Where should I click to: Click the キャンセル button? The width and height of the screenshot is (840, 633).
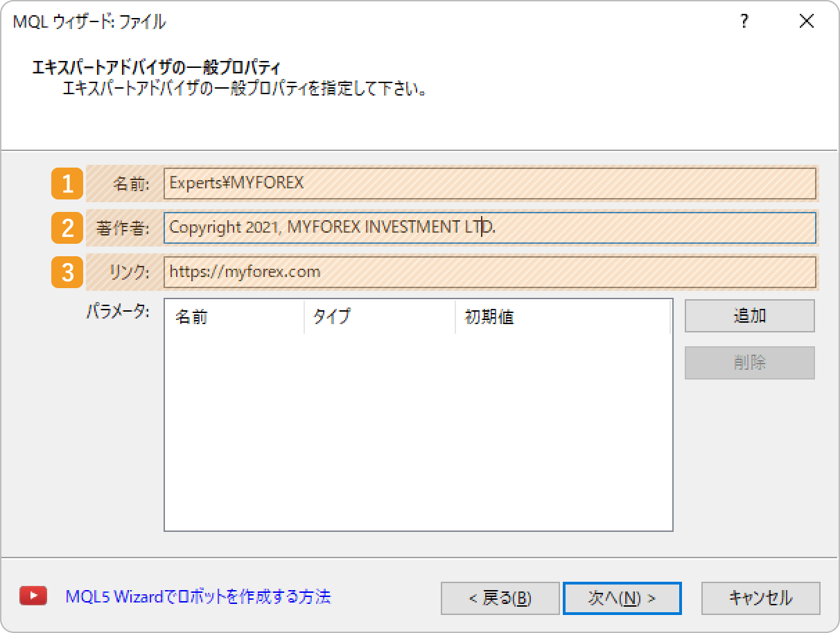(761, 598)
